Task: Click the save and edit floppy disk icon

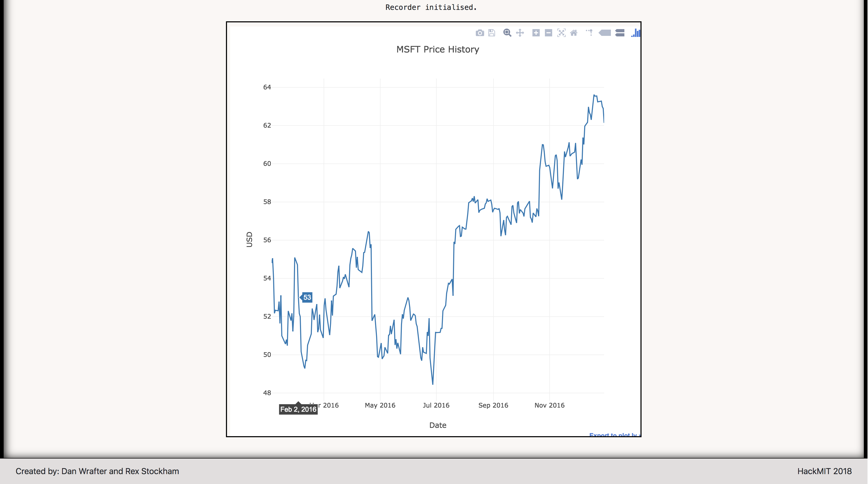Action: (x=492, y=33)
